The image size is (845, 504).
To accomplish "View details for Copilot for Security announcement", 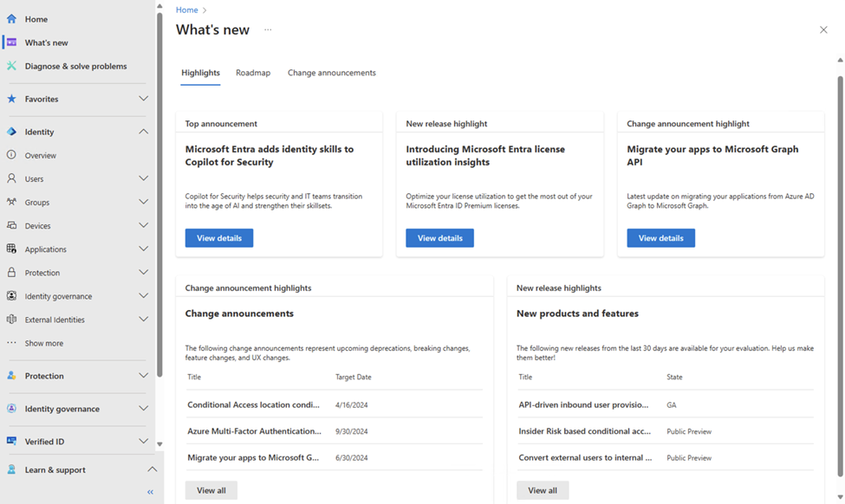I will [219, 238].
